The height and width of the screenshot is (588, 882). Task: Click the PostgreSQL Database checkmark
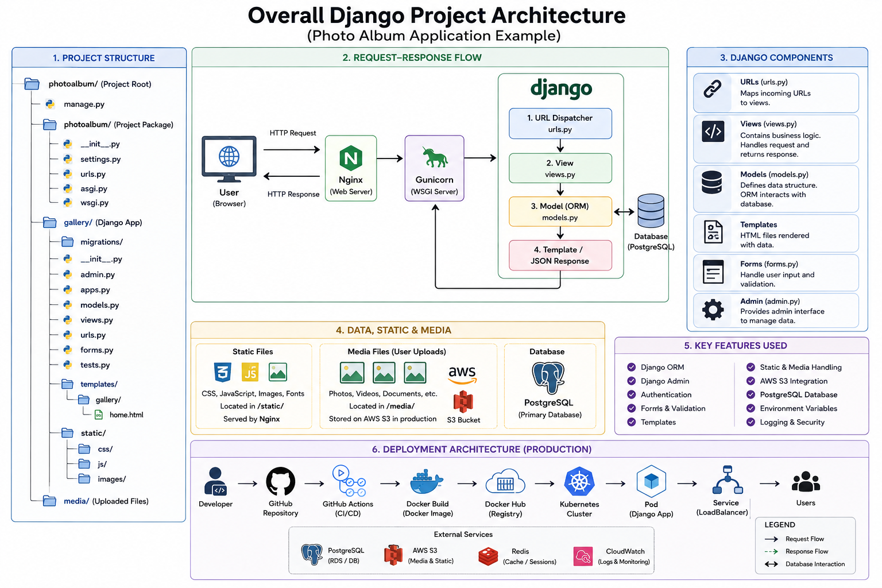751,394
